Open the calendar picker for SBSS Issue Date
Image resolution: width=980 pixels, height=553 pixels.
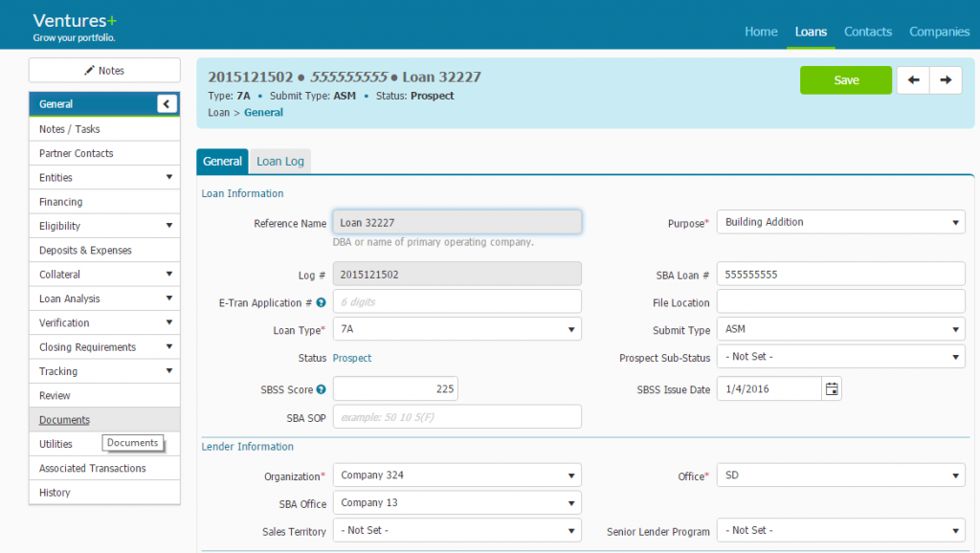[x=832, y=388]
